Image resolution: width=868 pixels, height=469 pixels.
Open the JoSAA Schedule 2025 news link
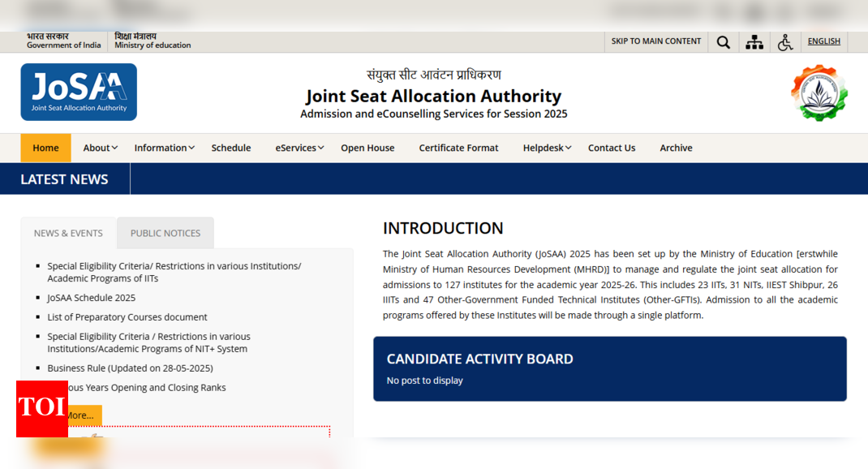click(x=91, y=298)
